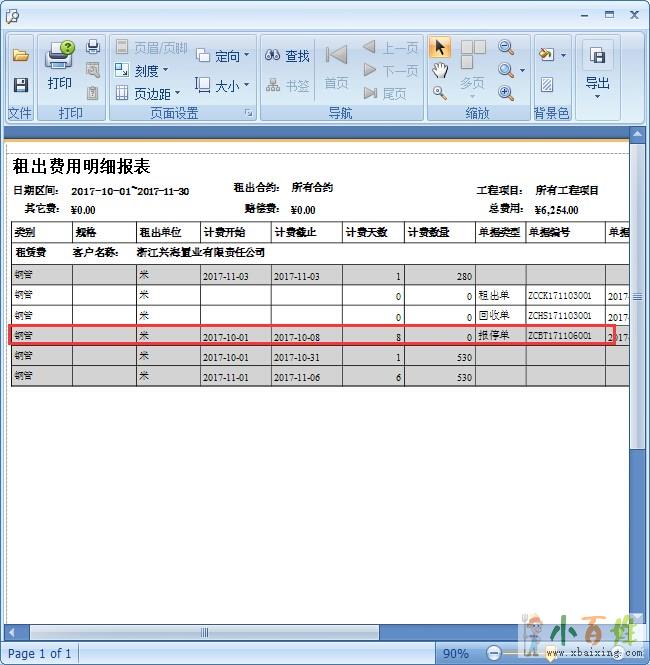Click the zoom out icon in ribbon
Screen dimensions: 650x665
tap(506, 47)
